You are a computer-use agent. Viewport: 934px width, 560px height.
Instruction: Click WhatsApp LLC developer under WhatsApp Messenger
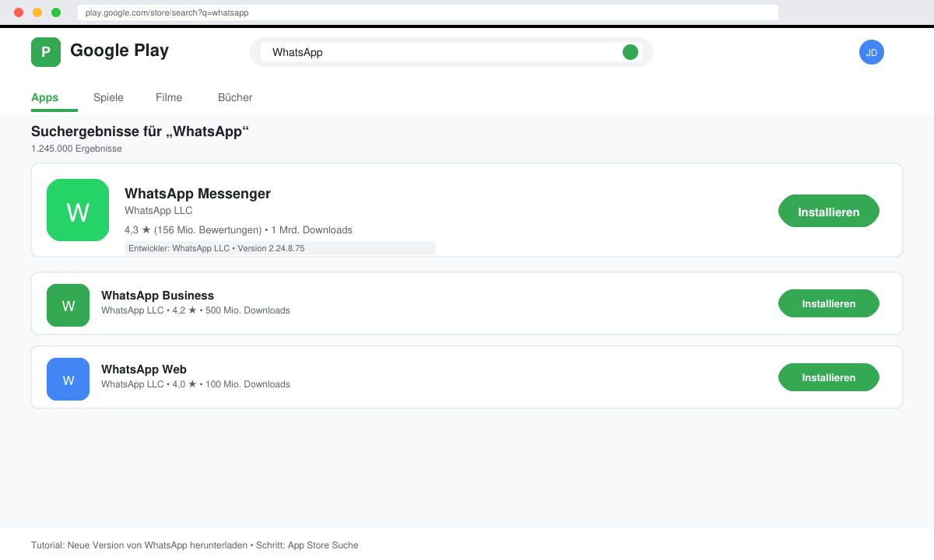pos(158,211)
